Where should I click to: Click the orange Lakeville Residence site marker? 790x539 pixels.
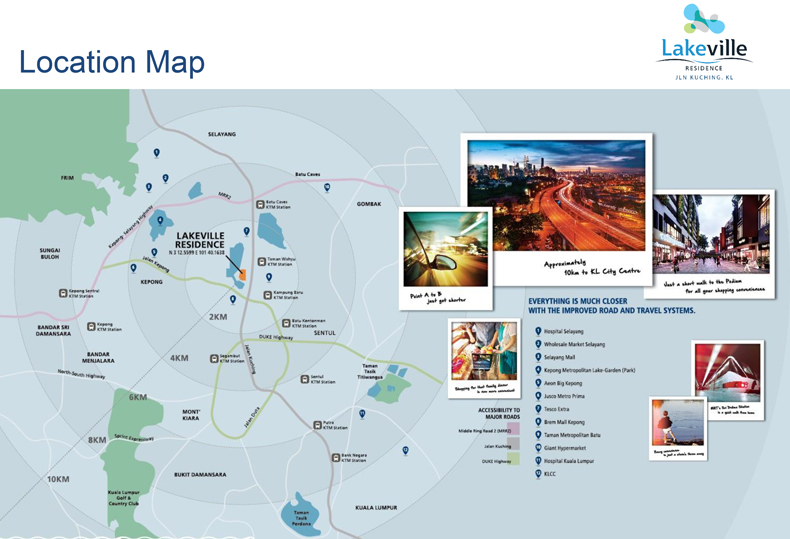click(242, 275)
